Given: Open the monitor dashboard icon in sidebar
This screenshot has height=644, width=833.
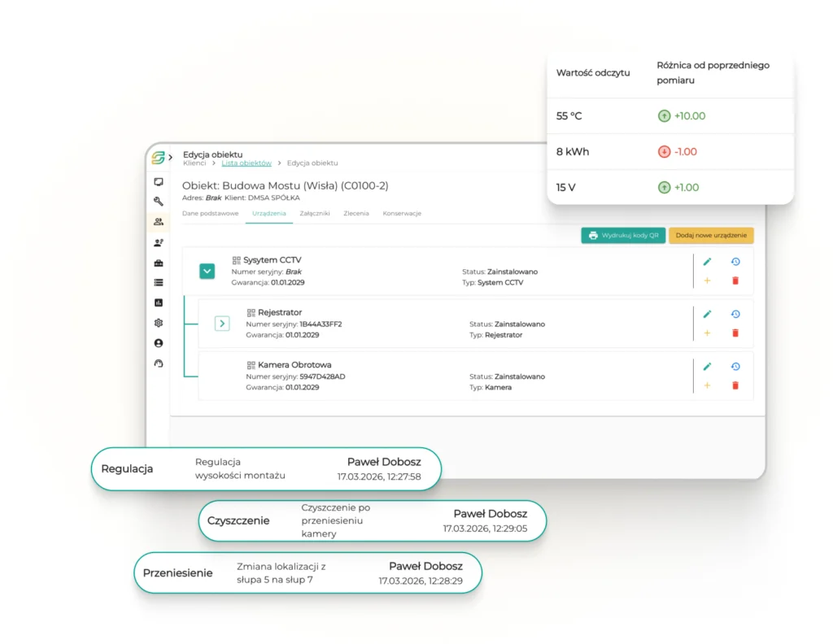Looking at the screenshot, I should 159,182.
